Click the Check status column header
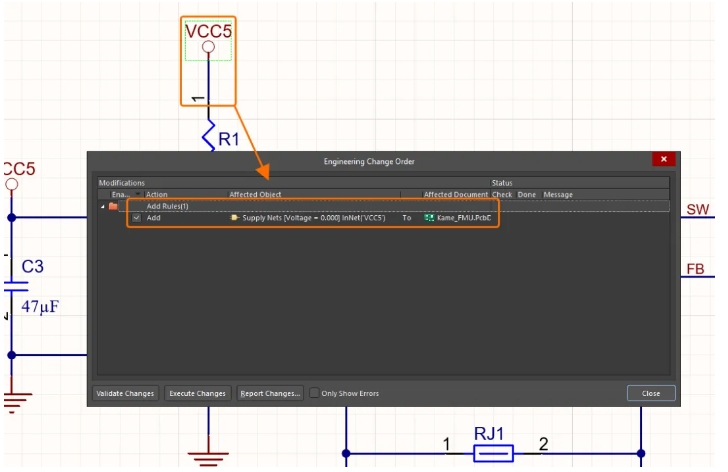 point(502,194)
